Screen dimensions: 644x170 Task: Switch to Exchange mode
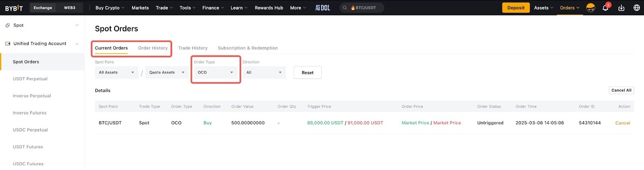43,8
